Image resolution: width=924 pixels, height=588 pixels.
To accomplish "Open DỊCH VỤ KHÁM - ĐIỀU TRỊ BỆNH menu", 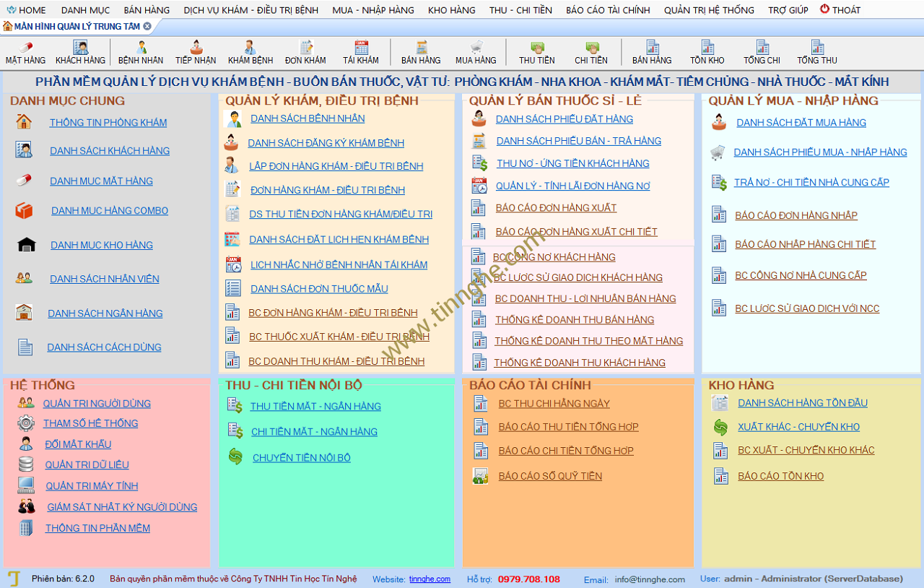I will pyautogui.click(x=250, y=10).
